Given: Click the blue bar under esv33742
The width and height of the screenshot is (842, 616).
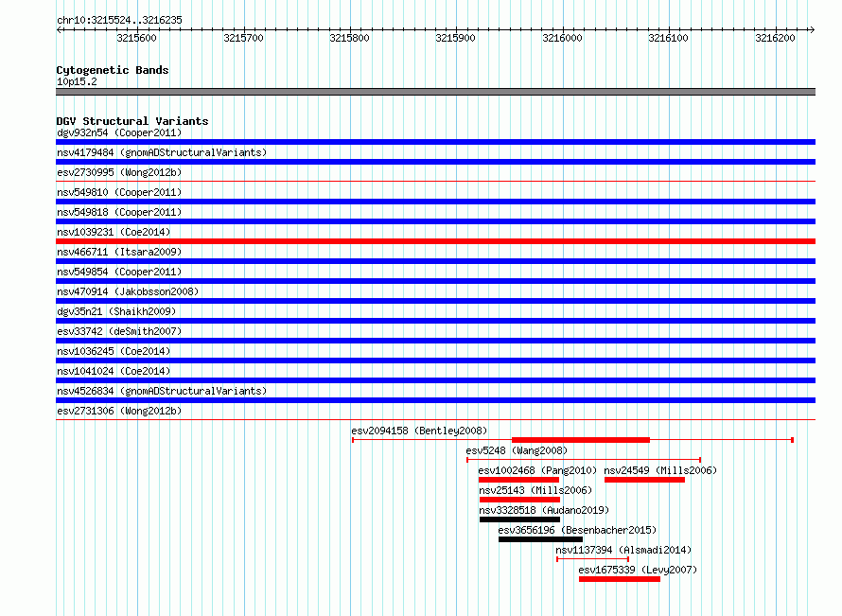Looking at the screenshot, I should (x=435, y=341).
